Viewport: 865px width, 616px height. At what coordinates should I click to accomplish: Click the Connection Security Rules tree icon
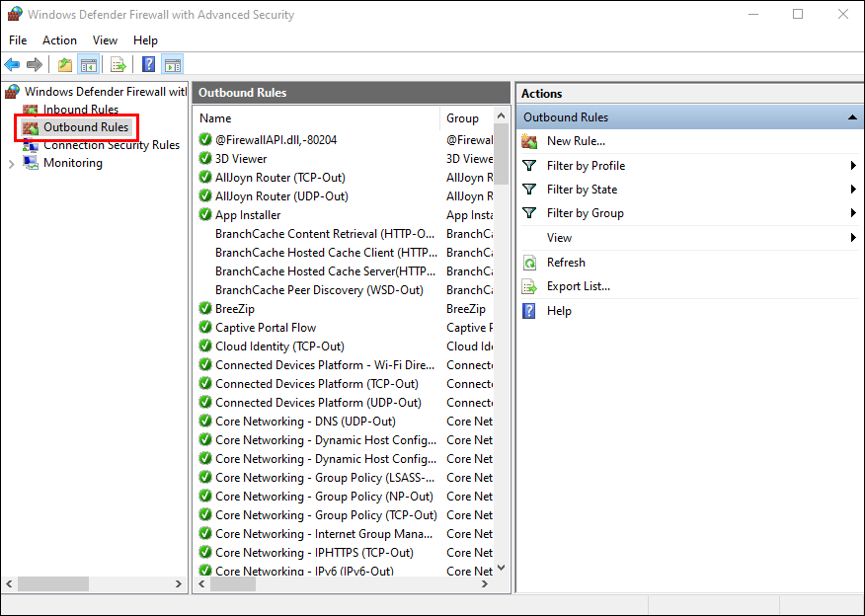tap(31, 145)
